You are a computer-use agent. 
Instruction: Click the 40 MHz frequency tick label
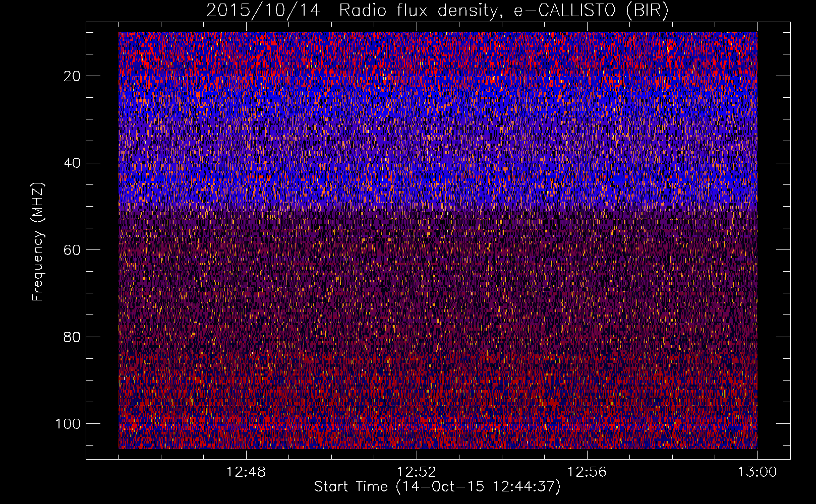(x=73, y=163)
